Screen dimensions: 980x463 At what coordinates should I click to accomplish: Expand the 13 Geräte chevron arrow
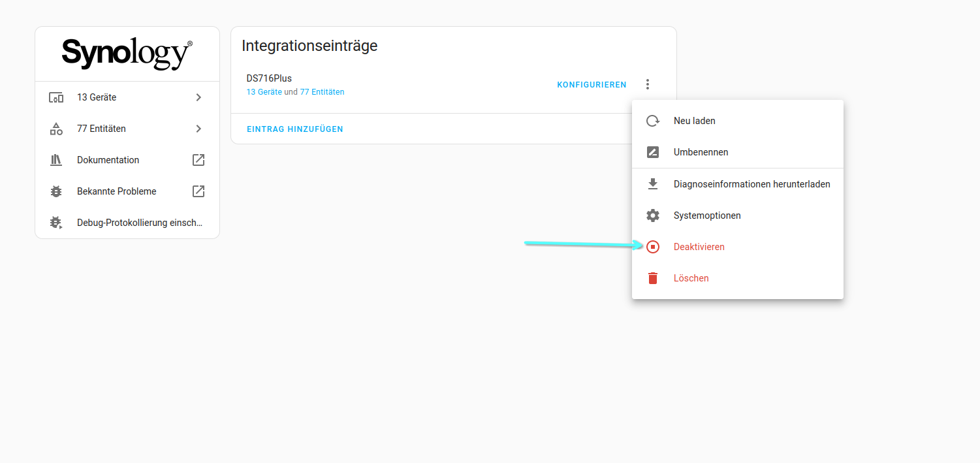tap(198, 97)
